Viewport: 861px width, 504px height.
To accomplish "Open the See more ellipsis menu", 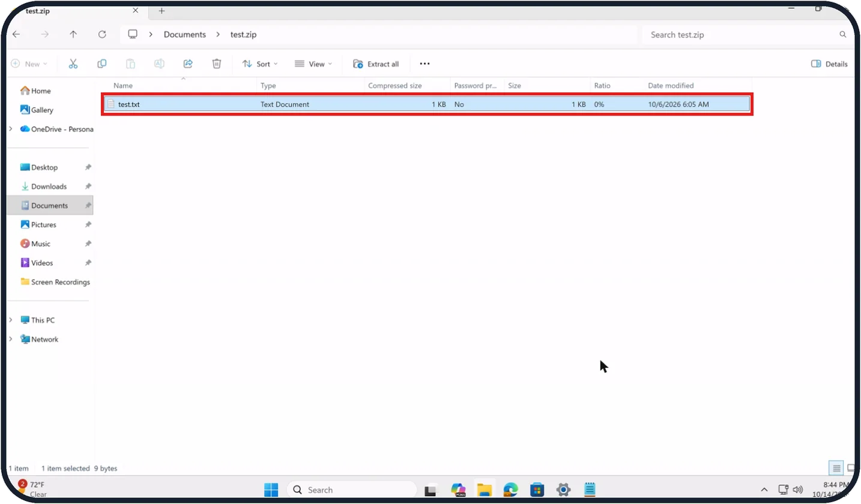I will (x=425, y=64).
